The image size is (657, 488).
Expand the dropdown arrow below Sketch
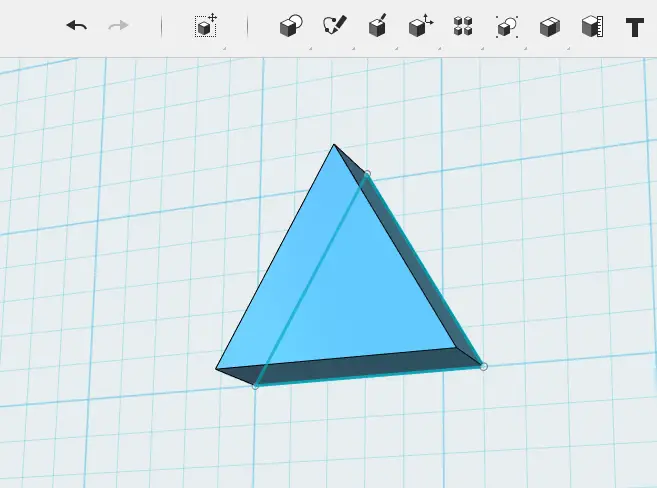[x=354, y=49]
